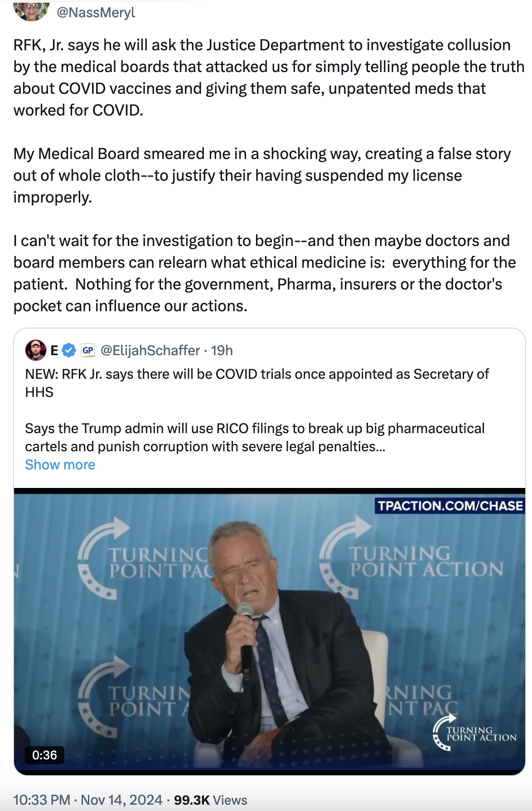Open Elijah Schaffer's avatar in quoted post
Image resolution: width=532 pixels, height=811 pixels.
pyautogui.click(x=35, y=350)
